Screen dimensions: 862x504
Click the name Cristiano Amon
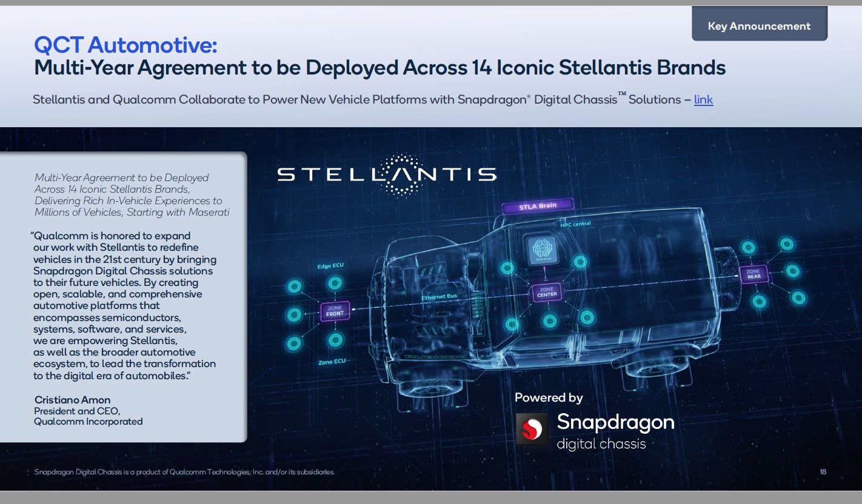[x=73, y=400]
